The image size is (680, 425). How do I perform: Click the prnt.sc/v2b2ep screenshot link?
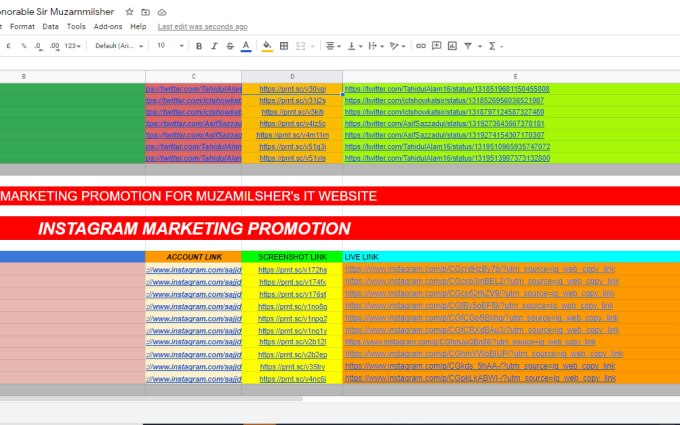(x=293, y=355)
